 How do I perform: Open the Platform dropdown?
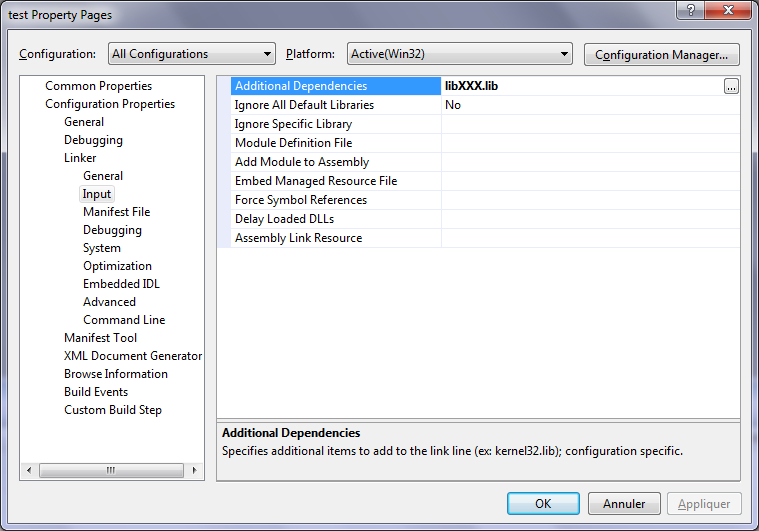pyautogui.click(x=460, y=54)
